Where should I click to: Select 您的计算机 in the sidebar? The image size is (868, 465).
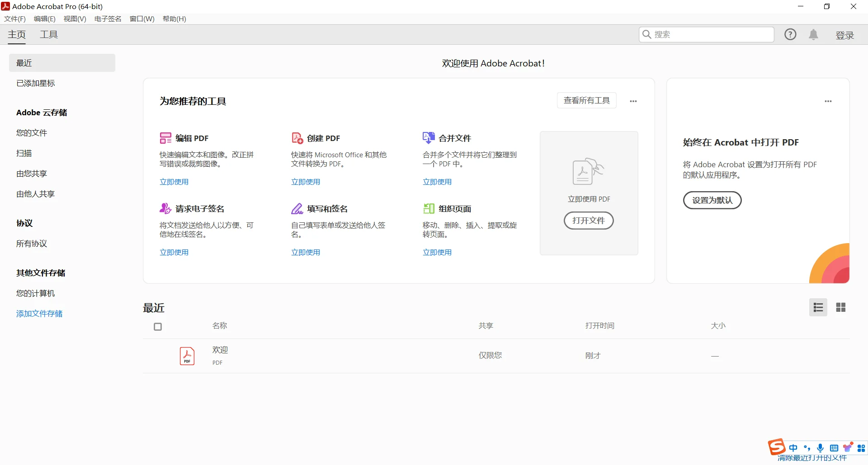click(x=36, y=293)
